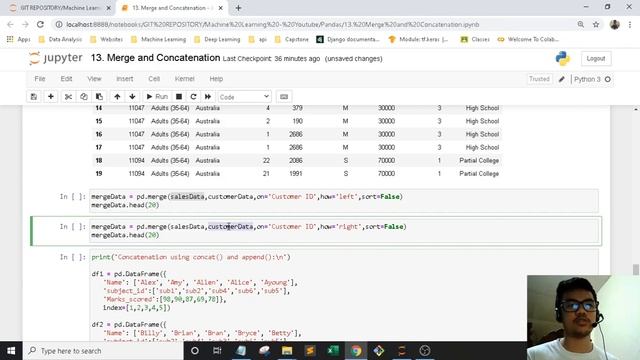The height and width of the screenshot is (360, 640).
Task: Open Task View in taskbar
Action: pos(217,351)
